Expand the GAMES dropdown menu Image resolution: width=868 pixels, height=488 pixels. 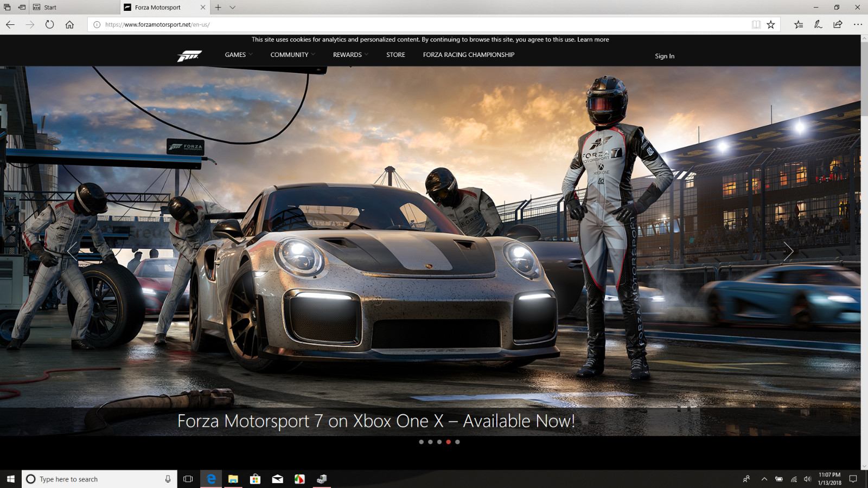point(239,55)
